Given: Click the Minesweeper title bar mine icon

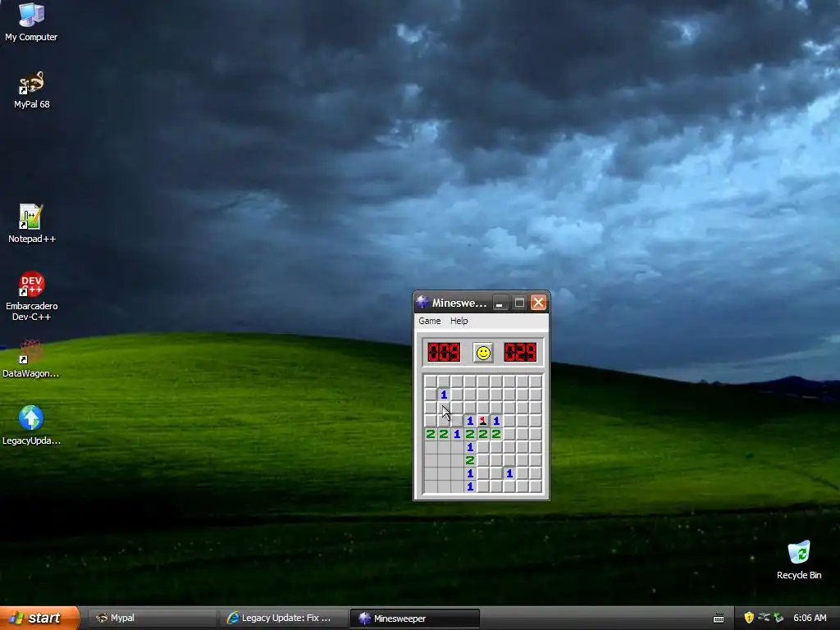Looking at the screenshot, I should click(422, 303).
